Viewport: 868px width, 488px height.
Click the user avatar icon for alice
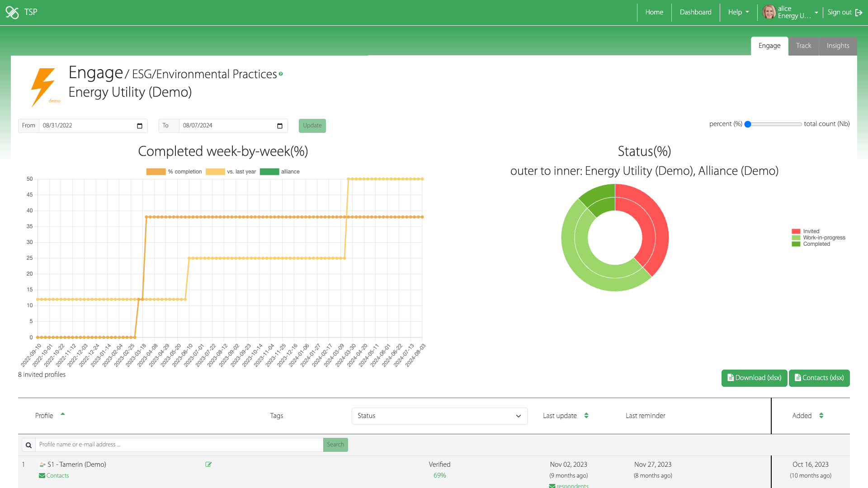point(771,12)
